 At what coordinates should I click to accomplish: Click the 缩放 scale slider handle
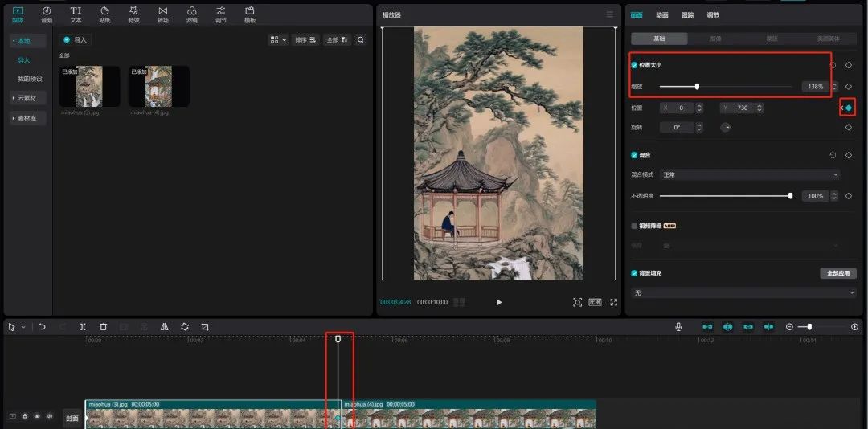point(697,86)
